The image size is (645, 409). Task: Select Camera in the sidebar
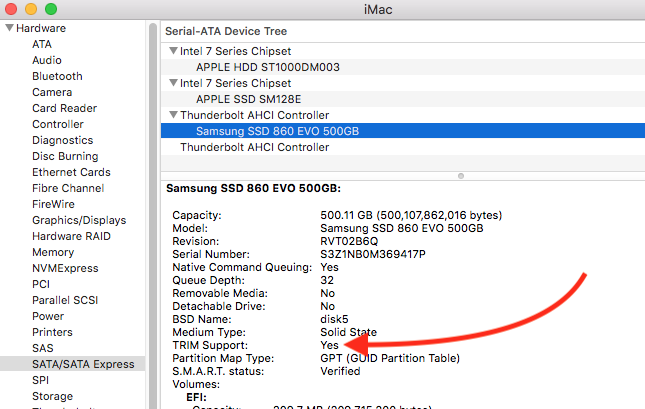click(52, 92)
